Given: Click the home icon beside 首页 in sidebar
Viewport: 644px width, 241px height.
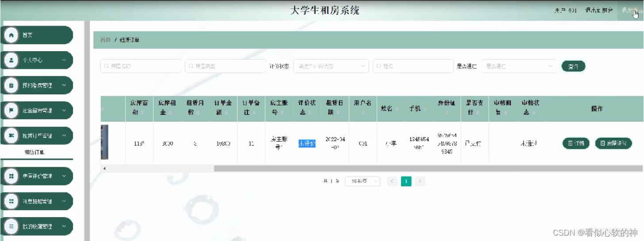Looking at the screenshot, I should coord(11,35).
